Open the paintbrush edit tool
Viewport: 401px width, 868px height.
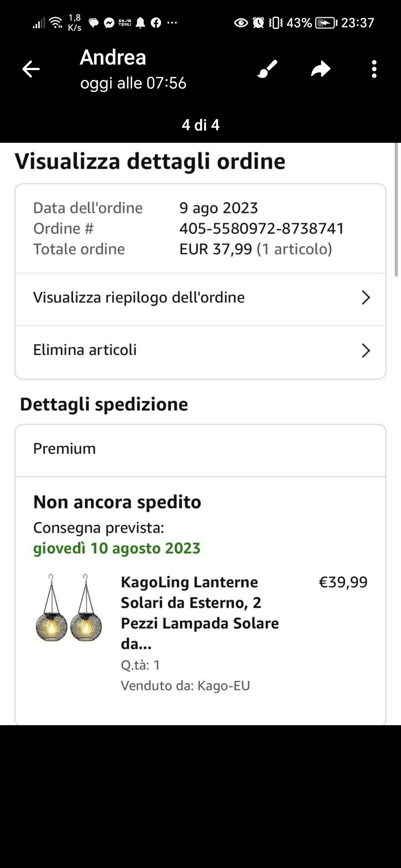pos(267,69)
